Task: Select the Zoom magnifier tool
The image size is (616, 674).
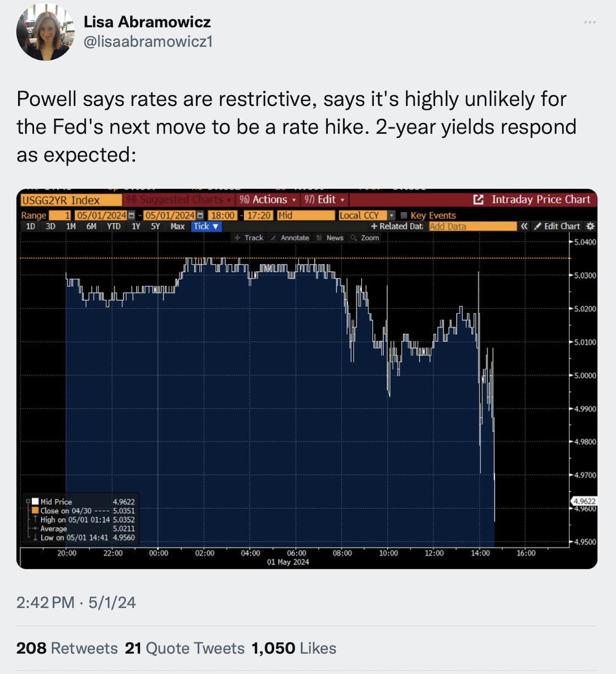Action: point(365,238)
